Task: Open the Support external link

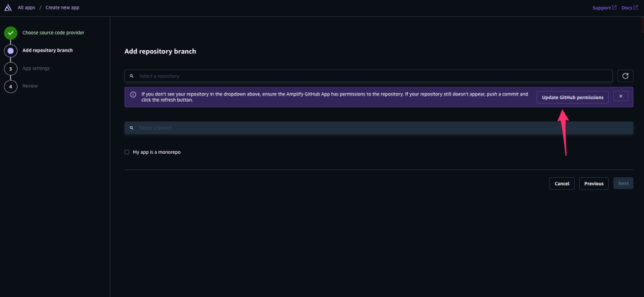Action: pos(604,8)
